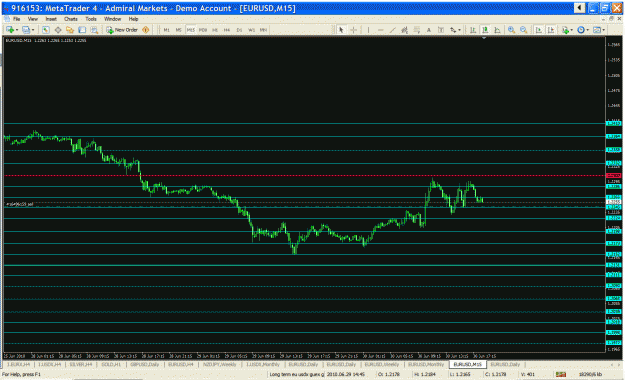Switch chart to M1 timeframe
Viewport: 625px width, 380px height.
point(166,30)
